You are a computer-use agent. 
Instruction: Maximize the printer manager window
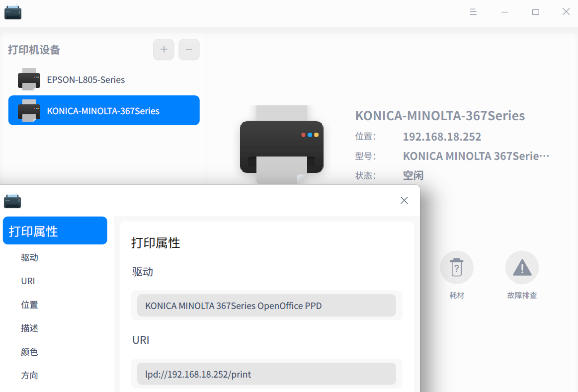coord(536,12)
